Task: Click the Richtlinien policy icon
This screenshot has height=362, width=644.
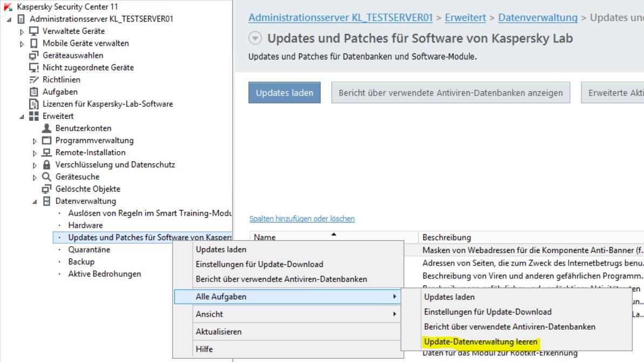Action: (x=34, y=80)
